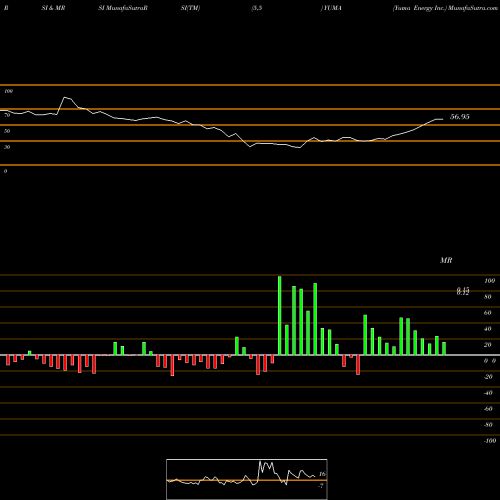Viewport: 500px width, 500px height.
Task: Click the YUMA ticker text in header
Action: 332,8
